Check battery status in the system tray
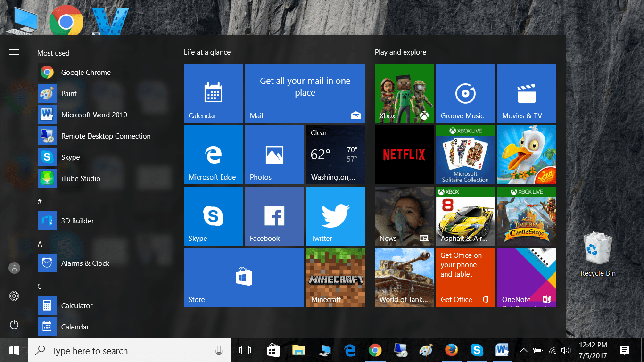 click(537, 350)
